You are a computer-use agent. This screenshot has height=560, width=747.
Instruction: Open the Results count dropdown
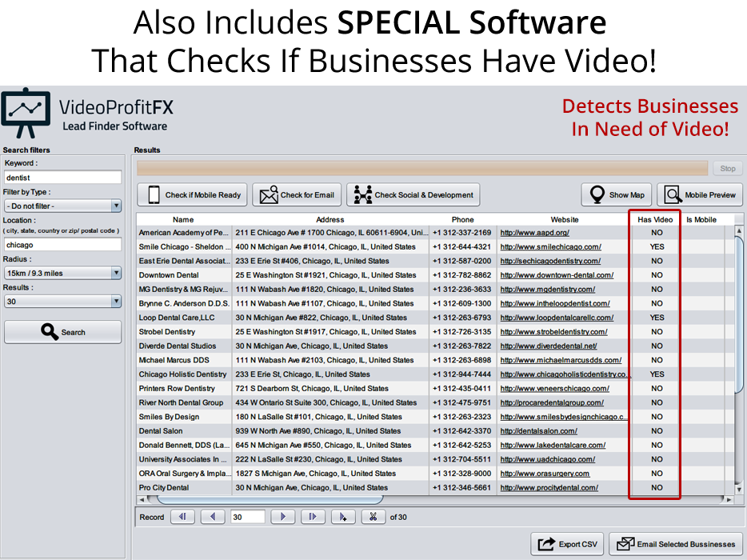point(62,302)
